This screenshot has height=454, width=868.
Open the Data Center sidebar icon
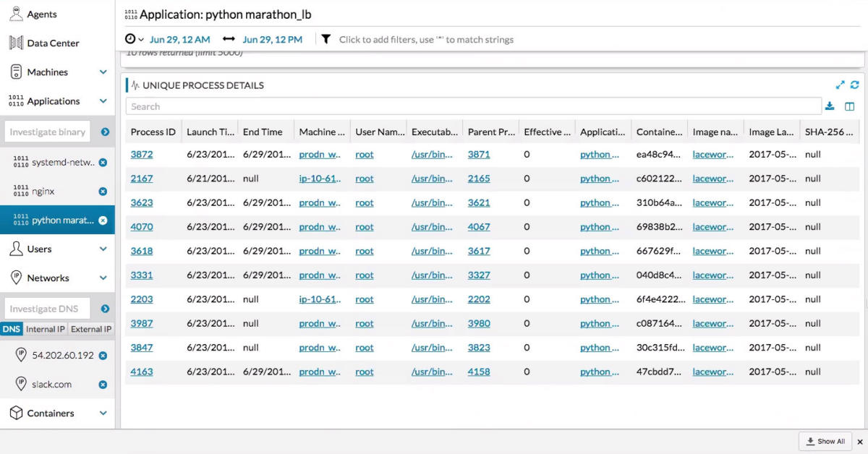[x=16, y=43]
